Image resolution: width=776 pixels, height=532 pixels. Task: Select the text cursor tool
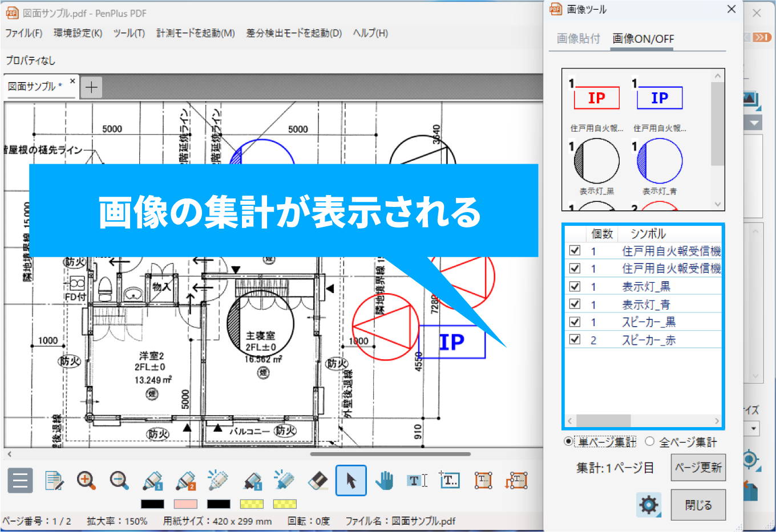(x=417, y=481)
